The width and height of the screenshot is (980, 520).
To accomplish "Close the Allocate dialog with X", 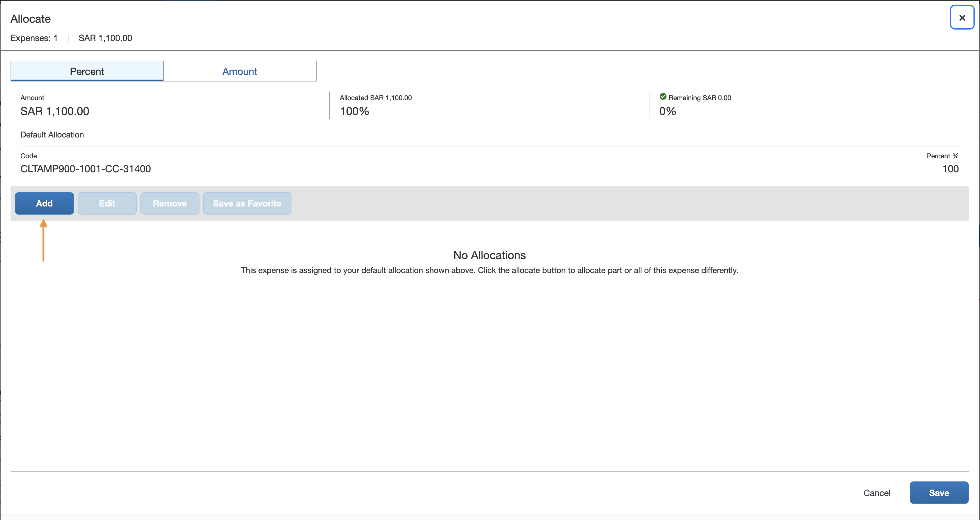I will click(962, 17).
